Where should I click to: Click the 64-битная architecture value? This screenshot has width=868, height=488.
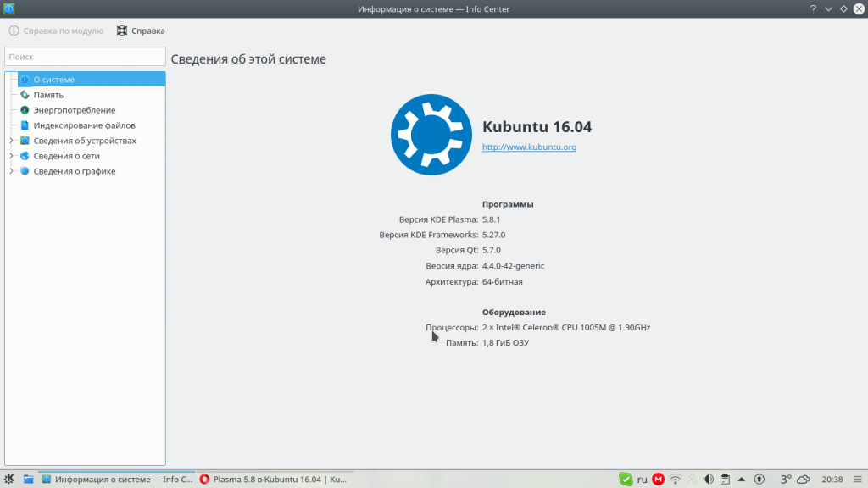502,281
